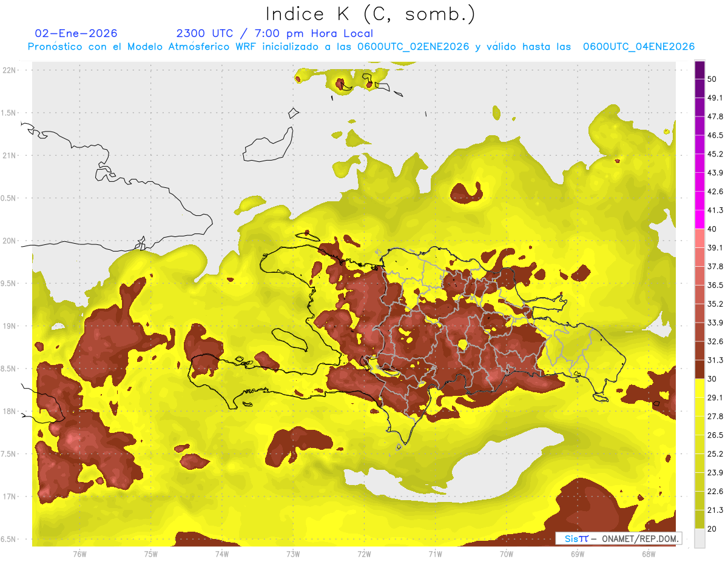Screen dimensions: 728x562
Task: Click the legend value '43.9'
Action: (x=715, y=173)
